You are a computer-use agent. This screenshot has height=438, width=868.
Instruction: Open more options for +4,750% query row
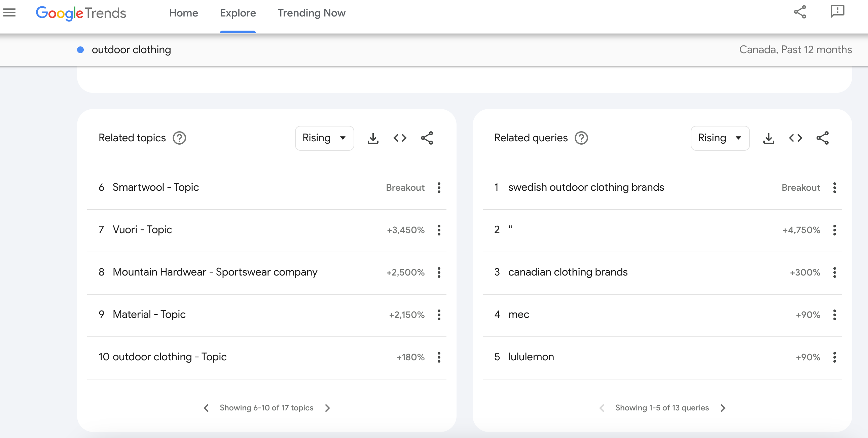click(834, 230)
